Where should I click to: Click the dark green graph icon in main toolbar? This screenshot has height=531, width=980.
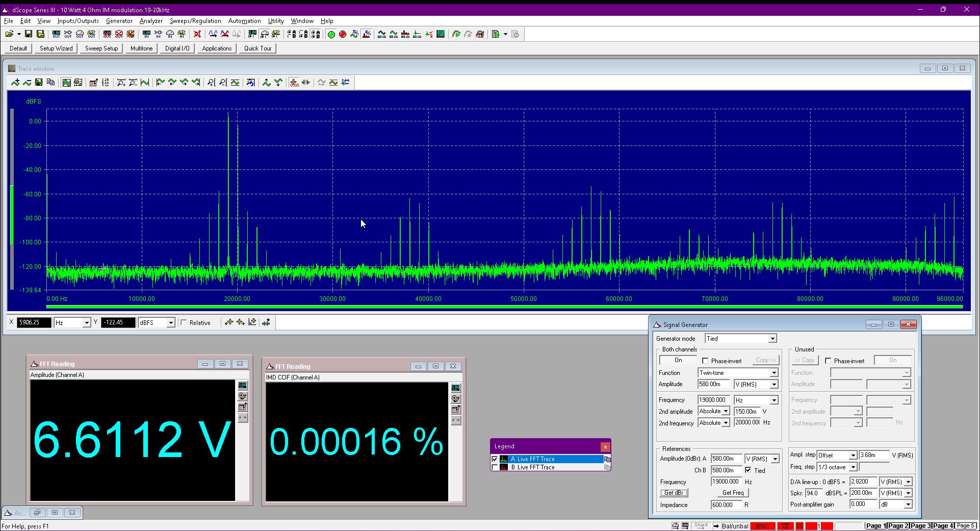point(441,34)
